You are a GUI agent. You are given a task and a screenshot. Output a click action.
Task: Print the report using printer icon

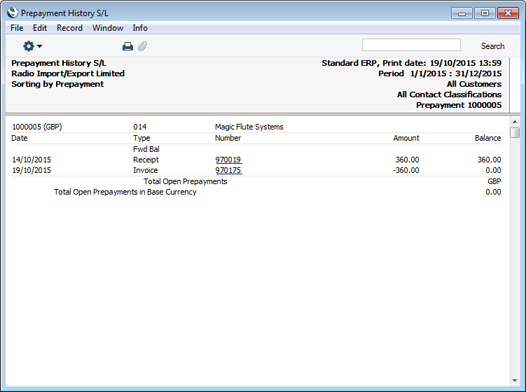(x=127, y=46)
